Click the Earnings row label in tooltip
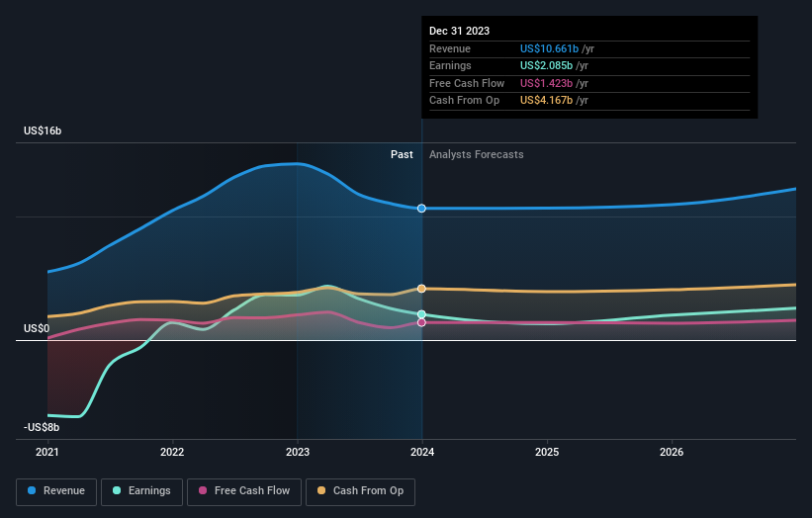The image size is (812, 518). coord(451,65)
